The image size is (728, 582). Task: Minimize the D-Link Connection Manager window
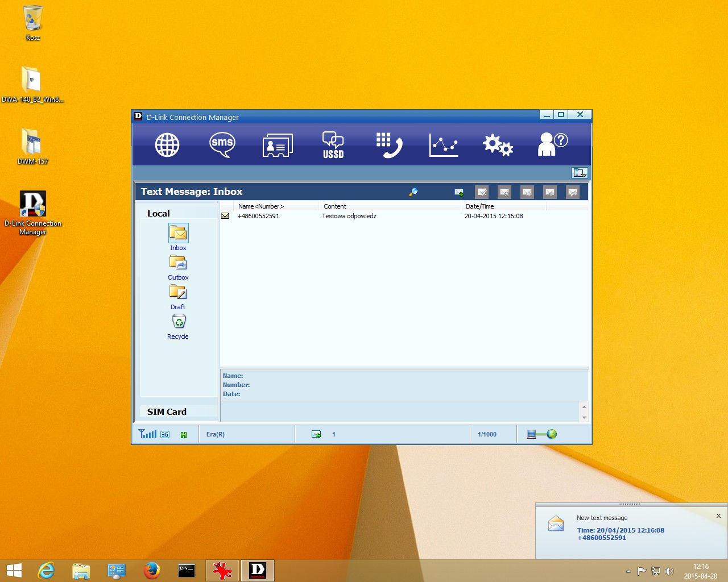tap(547, 115)
